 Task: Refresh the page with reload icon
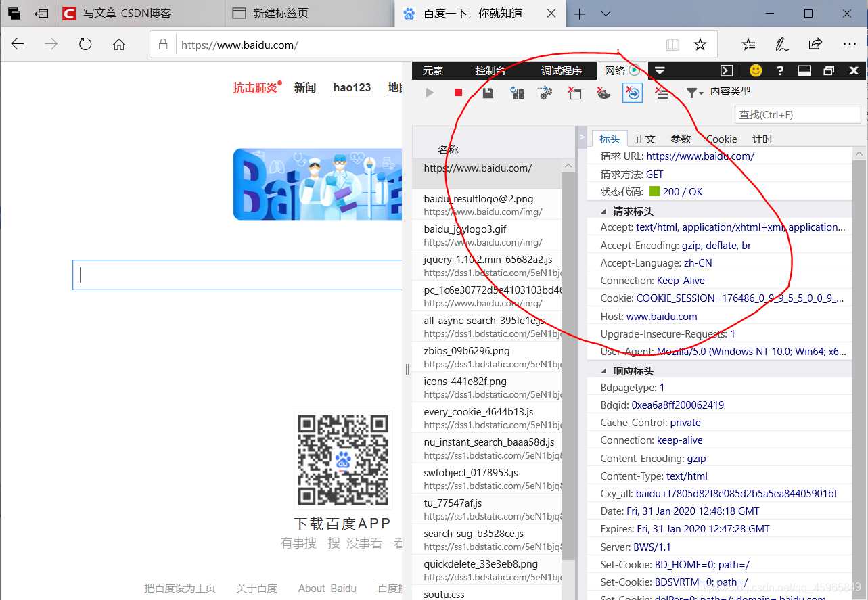coord(85,45)
